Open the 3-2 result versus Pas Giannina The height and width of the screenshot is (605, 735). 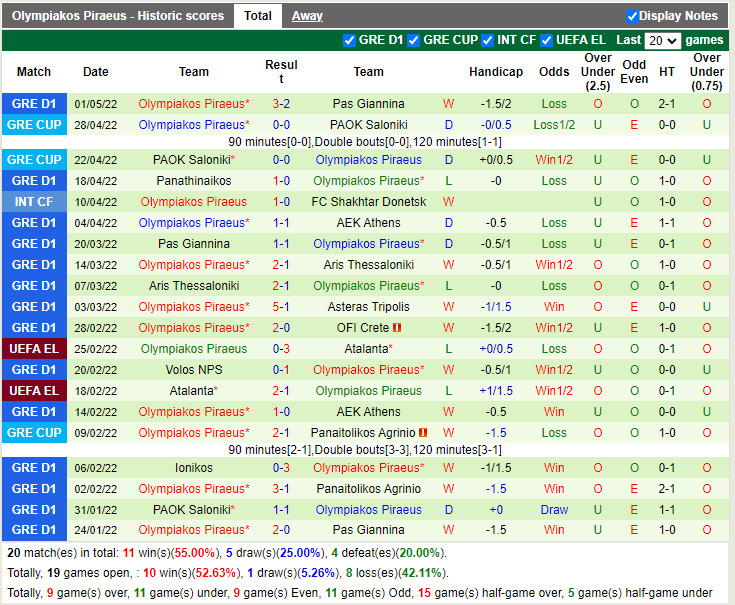click(x=281, y=104)
